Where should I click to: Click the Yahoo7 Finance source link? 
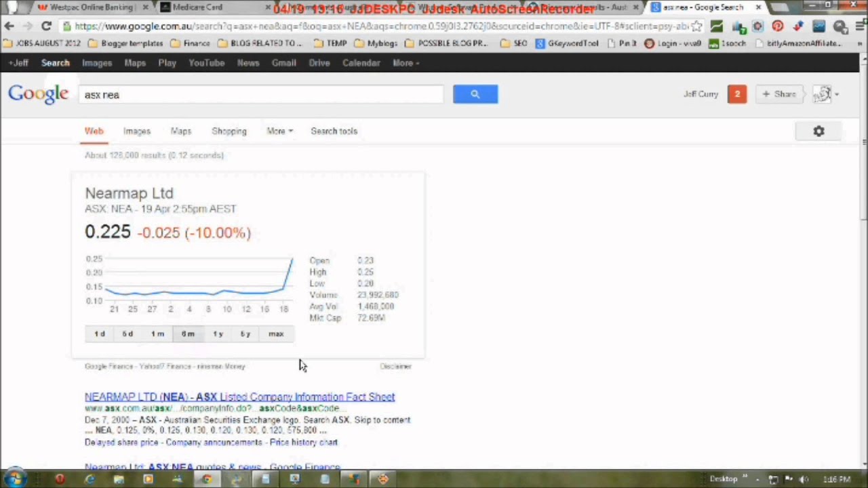click(x=165, y=367)
